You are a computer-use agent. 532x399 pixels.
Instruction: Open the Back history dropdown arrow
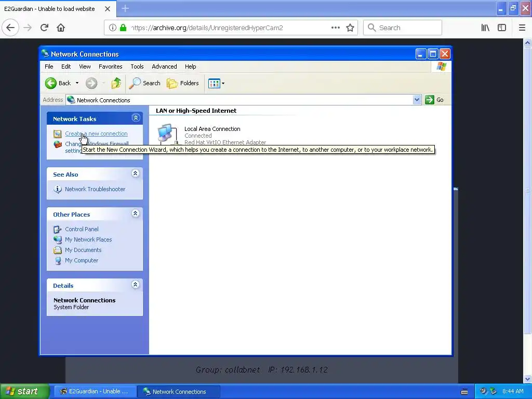(x=77, y=83)
